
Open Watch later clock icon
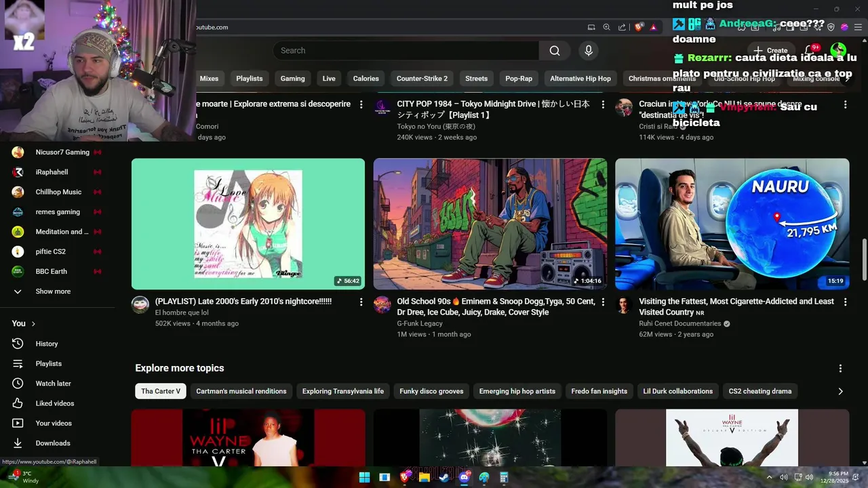(18, 384)
